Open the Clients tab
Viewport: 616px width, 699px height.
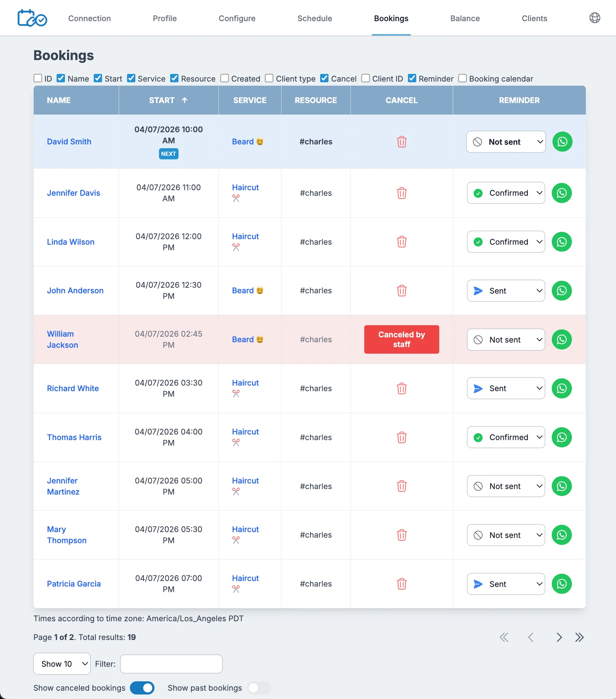click(x=534, y=18)
